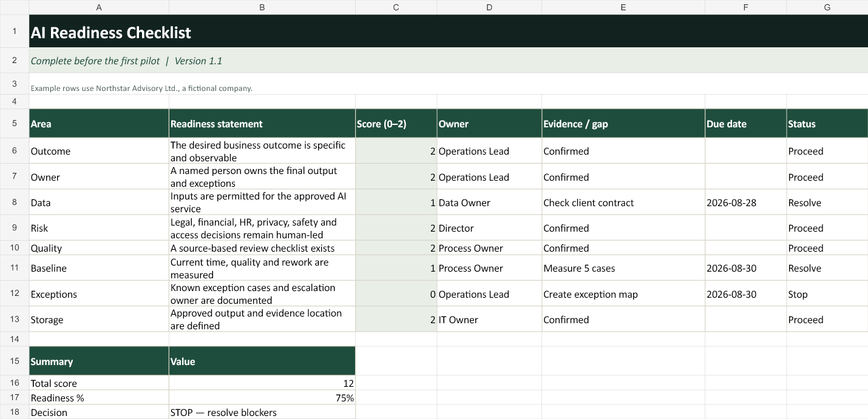Select the "Exceptions" area cell
Screen dimensions: 868x419
click(99, 294)
